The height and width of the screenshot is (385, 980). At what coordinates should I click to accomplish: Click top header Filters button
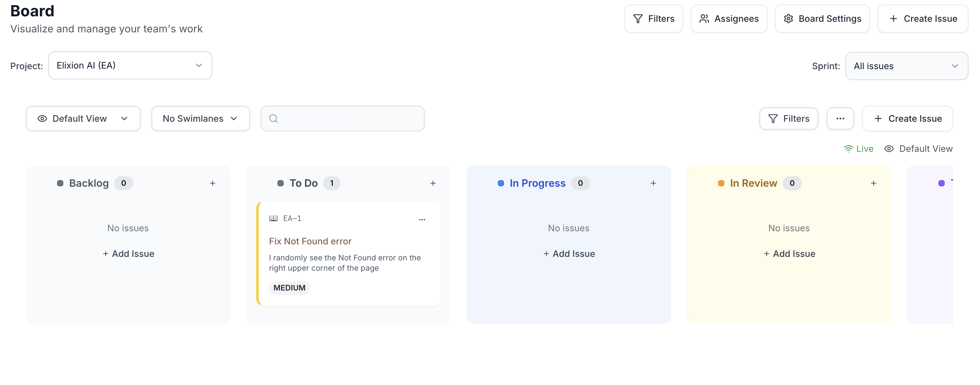(653, 19)
